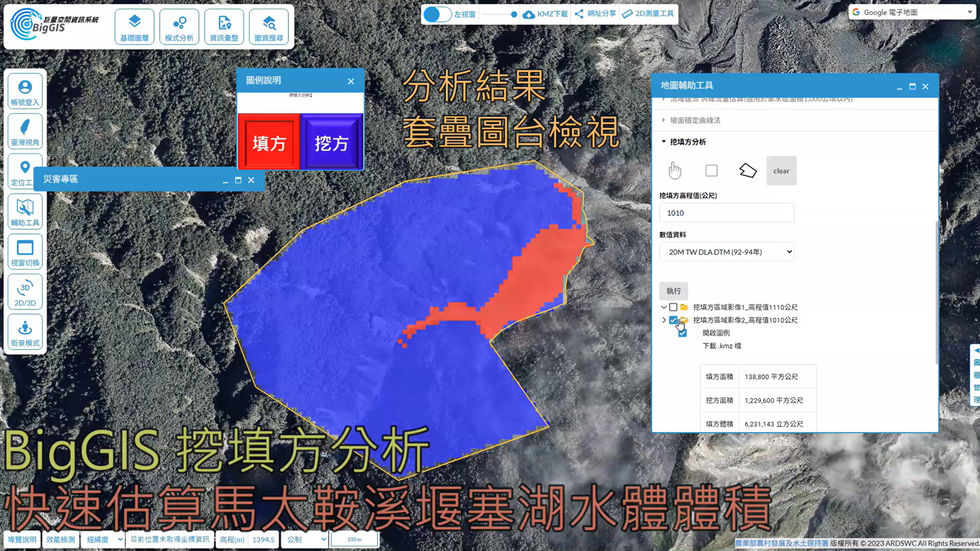Open the 模式分析 model analysis tool

179,27
